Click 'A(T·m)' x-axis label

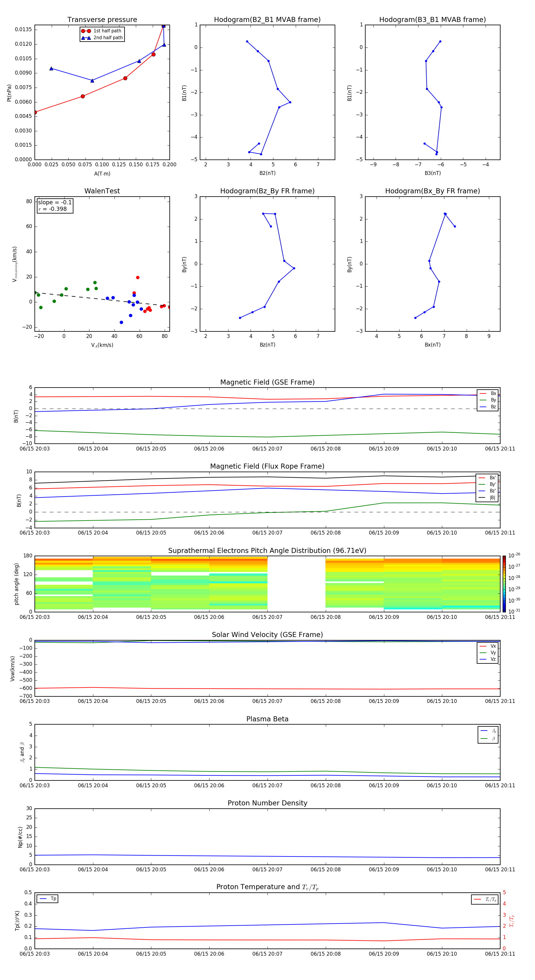(102, 174)
